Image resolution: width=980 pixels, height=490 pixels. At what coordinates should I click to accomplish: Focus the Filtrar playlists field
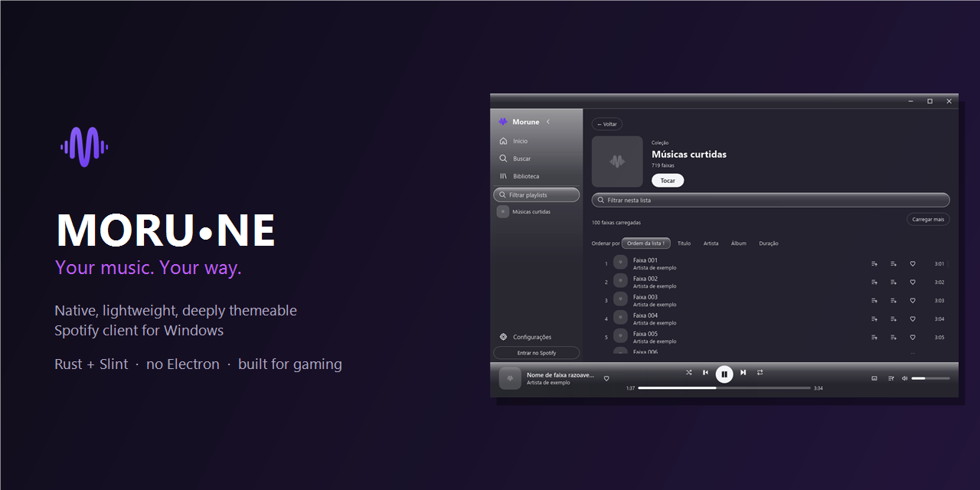(536, 195)
